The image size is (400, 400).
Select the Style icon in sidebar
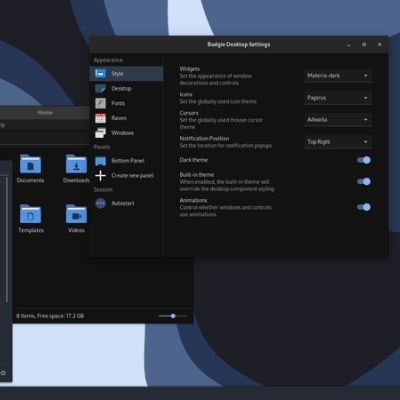pyautogui.click(x=100, y=73)
